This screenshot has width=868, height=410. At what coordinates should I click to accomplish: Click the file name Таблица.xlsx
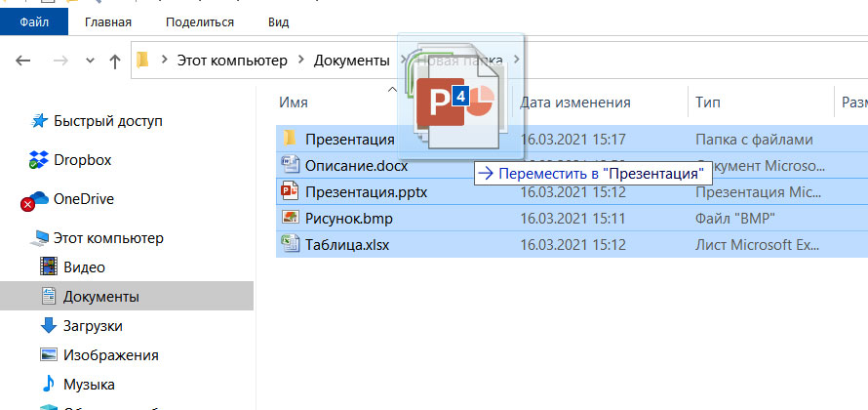[347, 245]
